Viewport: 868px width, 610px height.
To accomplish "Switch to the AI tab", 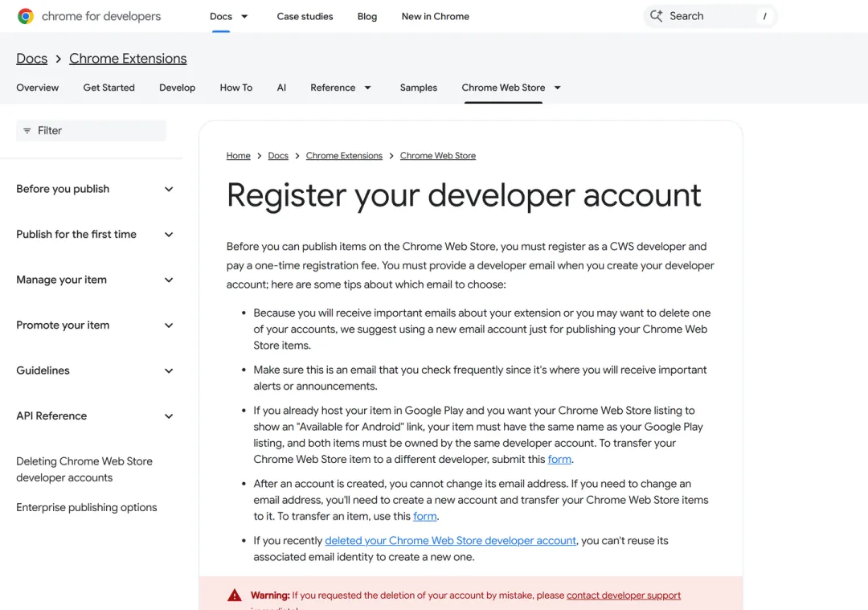I will tap(281, 88).
